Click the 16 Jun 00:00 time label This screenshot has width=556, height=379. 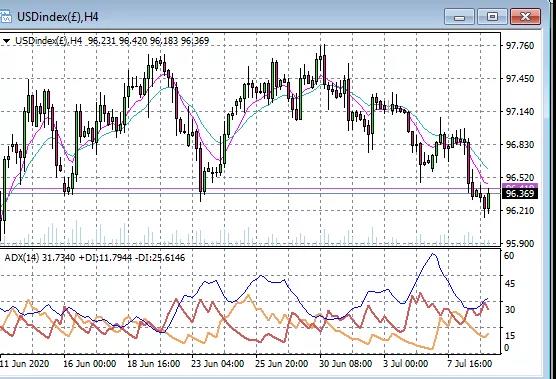click(90, 364)
